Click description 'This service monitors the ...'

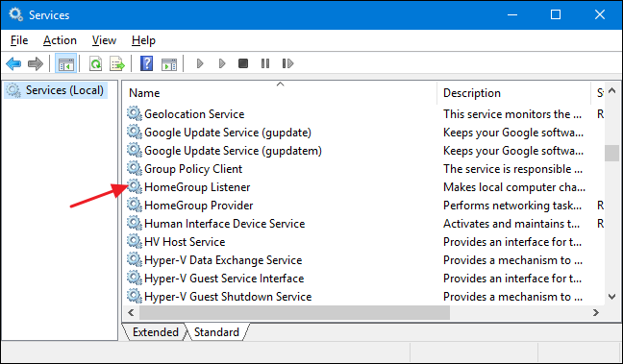pyautogui.click(x=512, y=114)
